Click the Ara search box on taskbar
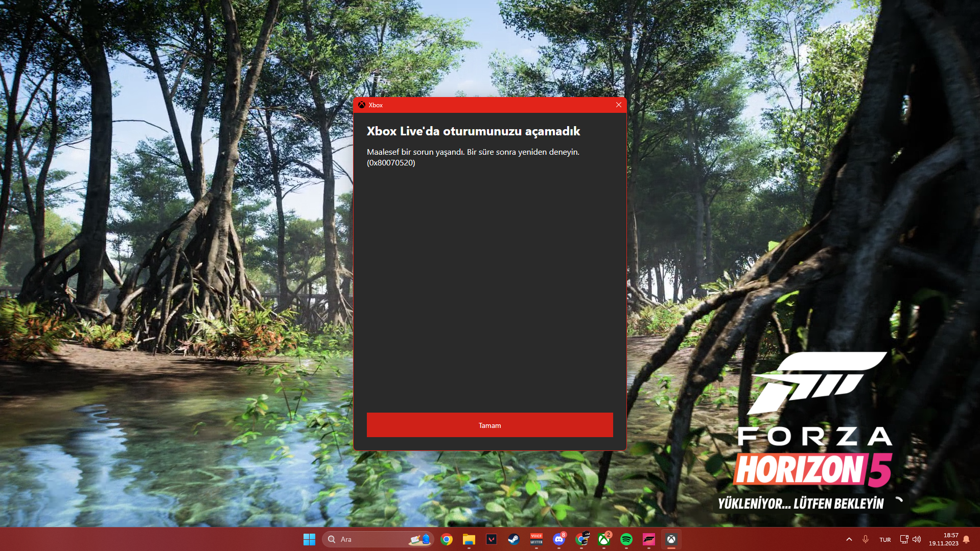Screen dimensions: 980x551 (378, 539)
